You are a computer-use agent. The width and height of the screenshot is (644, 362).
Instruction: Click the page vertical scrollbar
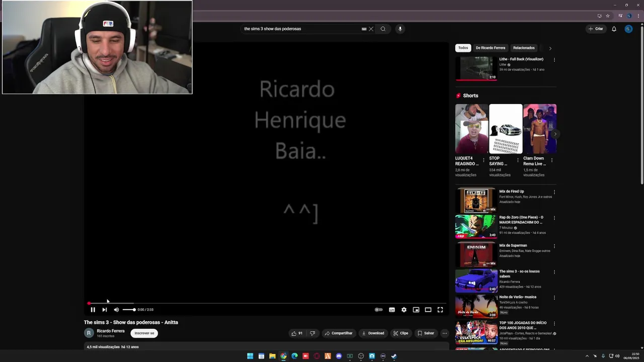pos(641,106)
